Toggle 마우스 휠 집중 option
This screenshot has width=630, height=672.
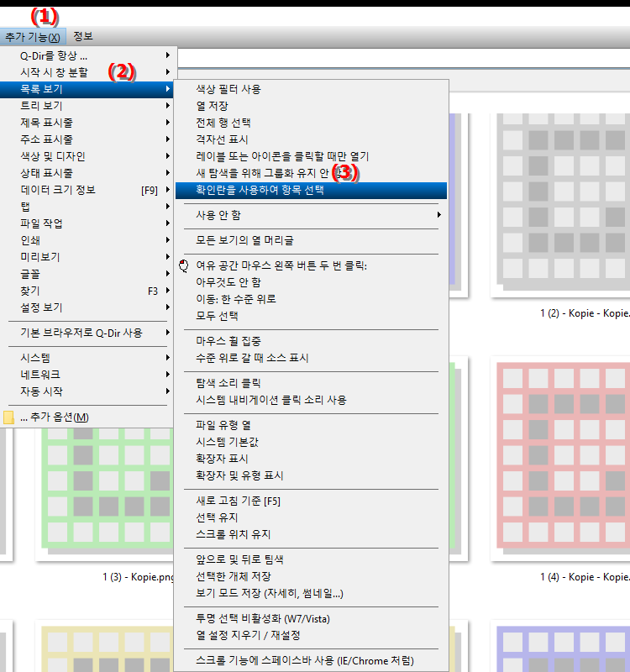(311, 341)
